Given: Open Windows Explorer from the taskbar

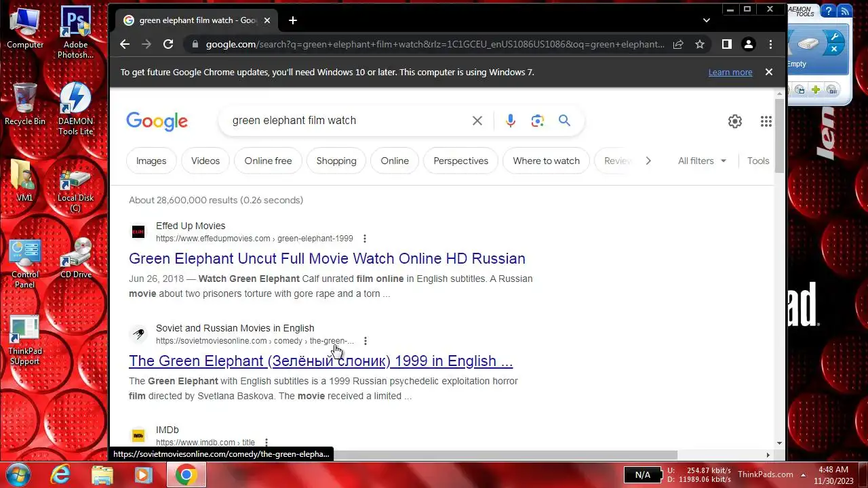Looking at the screenshot, I should pos(102,474).
